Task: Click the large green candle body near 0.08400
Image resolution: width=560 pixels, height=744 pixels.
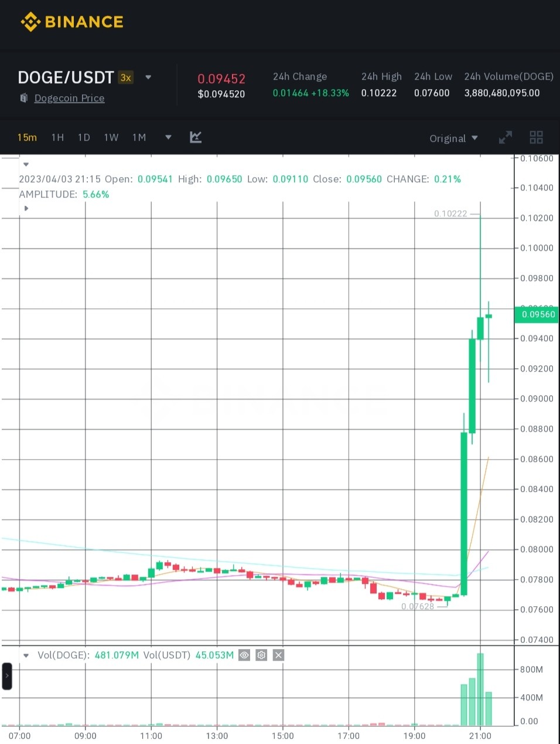Action: [x=464, y=514]
